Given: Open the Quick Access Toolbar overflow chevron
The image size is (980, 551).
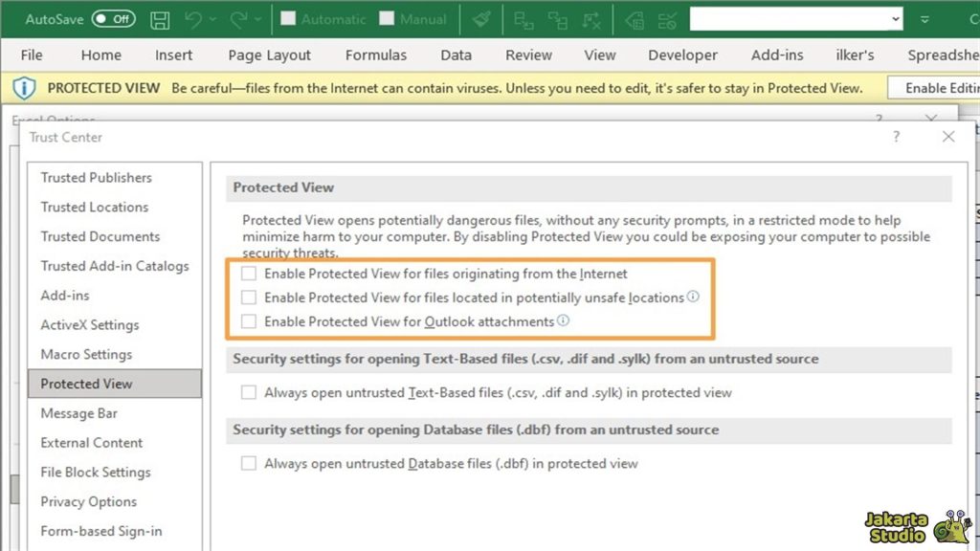Looking at the screenshot, I should click(924, 19).
